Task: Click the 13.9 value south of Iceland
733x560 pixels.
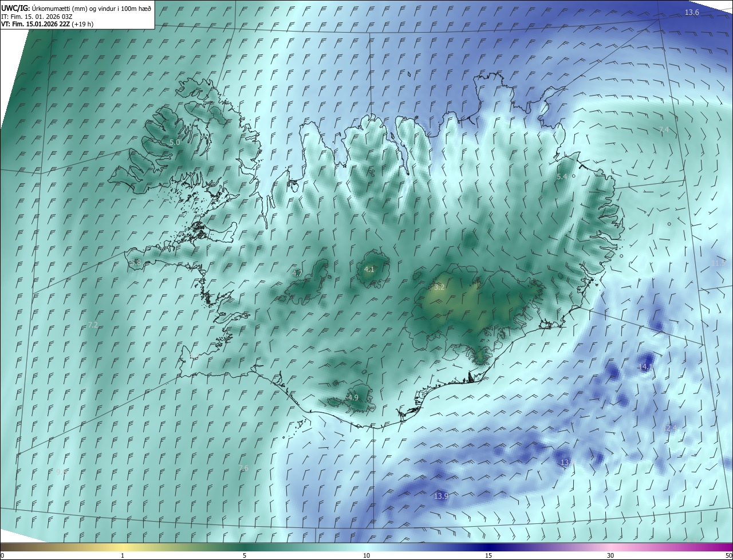Action: pyautogui.click(x=440, y=496)
